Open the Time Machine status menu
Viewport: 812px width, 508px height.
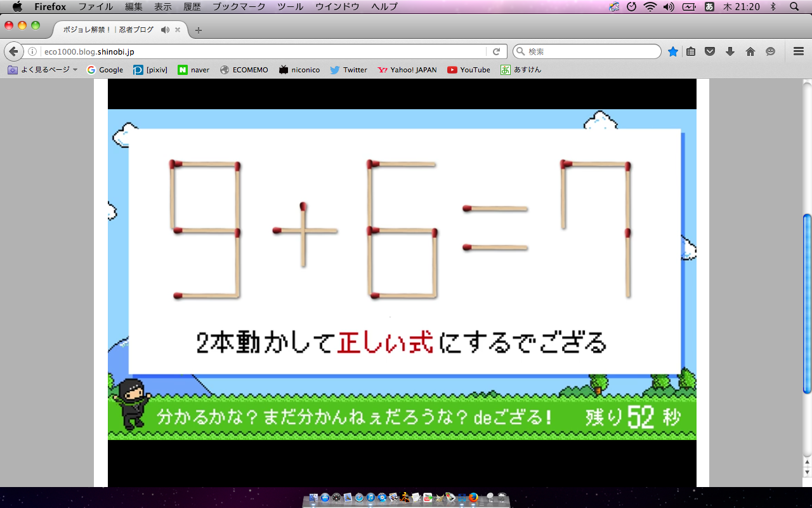631,7
